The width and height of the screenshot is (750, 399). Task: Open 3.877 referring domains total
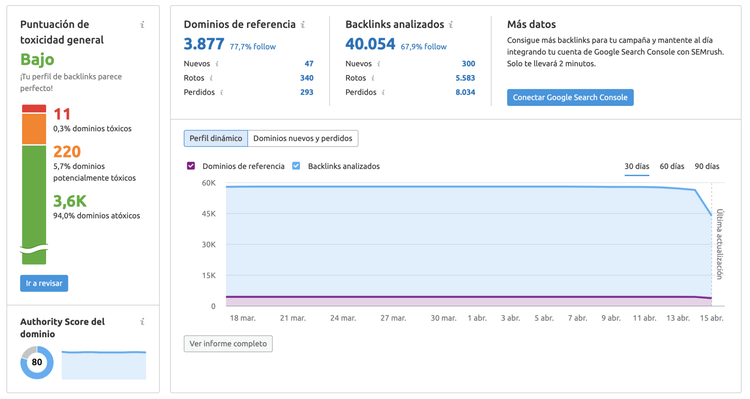pyautogui.click(x=204, y=44)
